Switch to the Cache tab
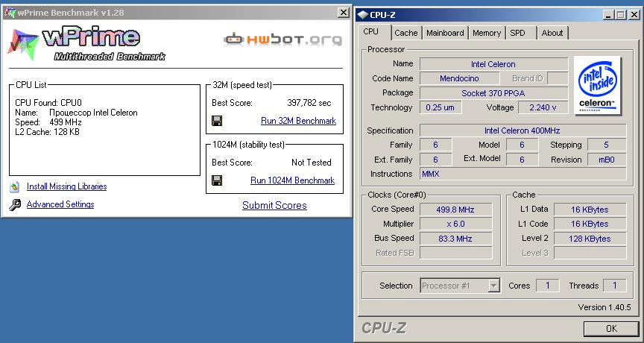Image resolution: width=644 pixels, height=343 pixels. (405, 33)
